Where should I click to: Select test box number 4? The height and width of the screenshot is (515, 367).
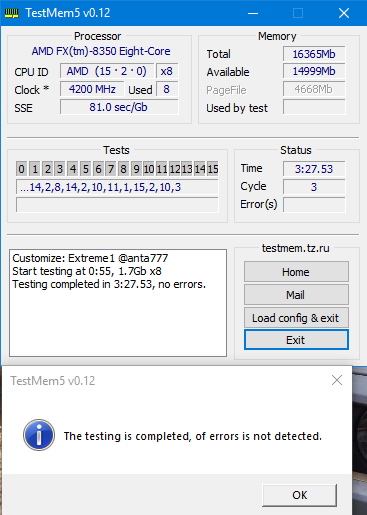coord(73,169)
